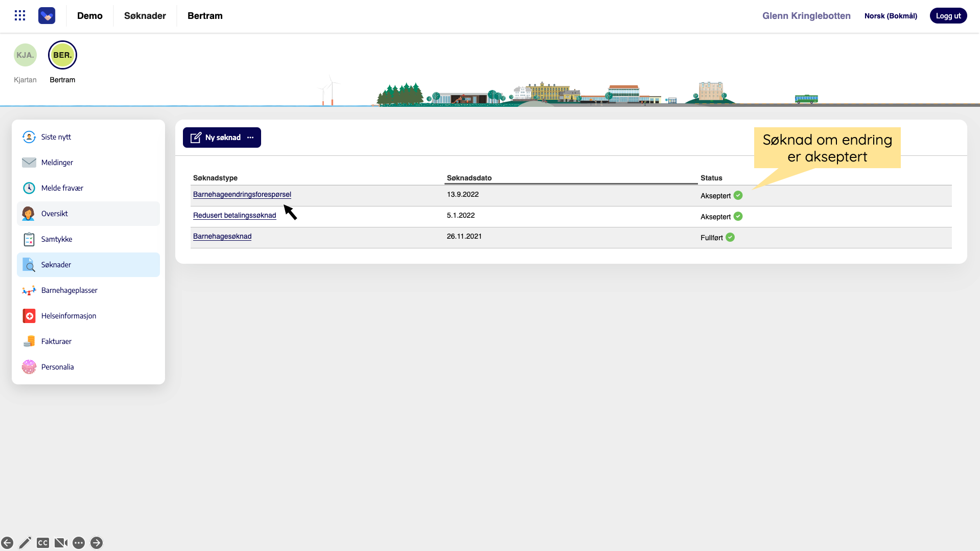This screenshot has height=551, width=980.
Task: Open the app launcher grid icon
Action: click(x=20, y=16)
